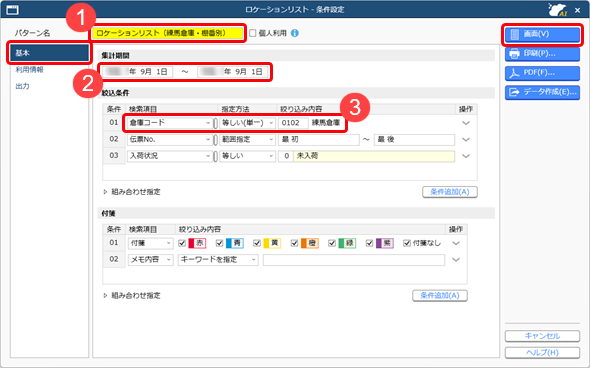This screenshot has width=590, height=368.
Task: Click the ヘルプ(H) button
Action: click(542, 353)
